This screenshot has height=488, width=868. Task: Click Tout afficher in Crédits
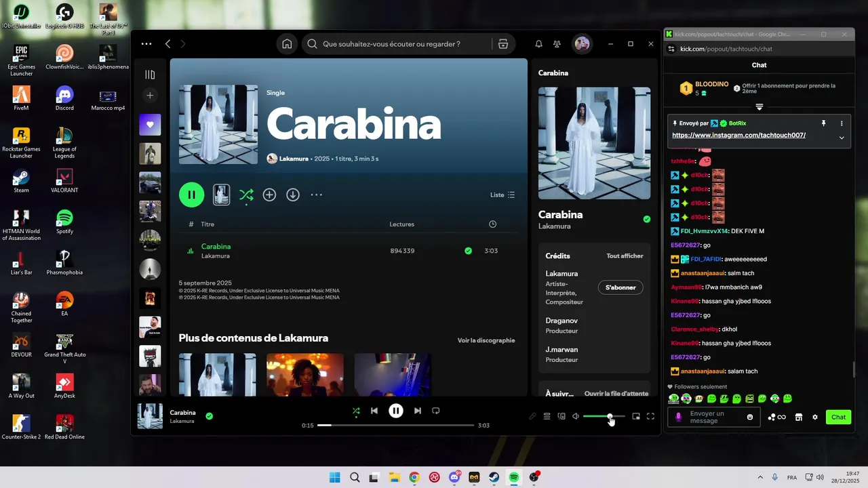tap(625, 256)
